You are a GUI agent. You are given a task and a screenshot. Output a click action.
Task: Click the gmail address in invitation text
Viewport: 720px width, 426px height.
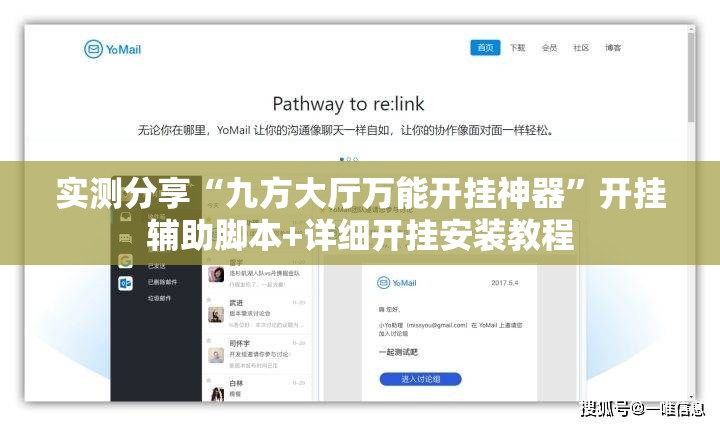tap(436, 325)
